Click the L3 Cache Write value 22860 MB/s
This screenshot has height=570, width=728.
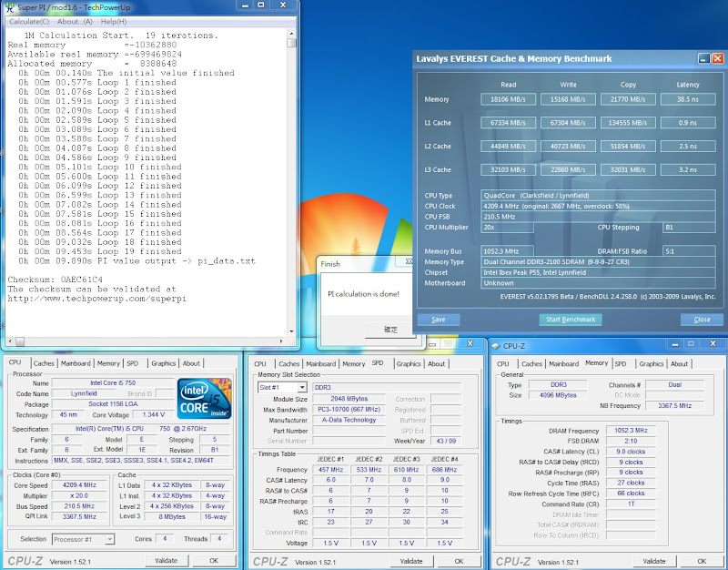568,170
